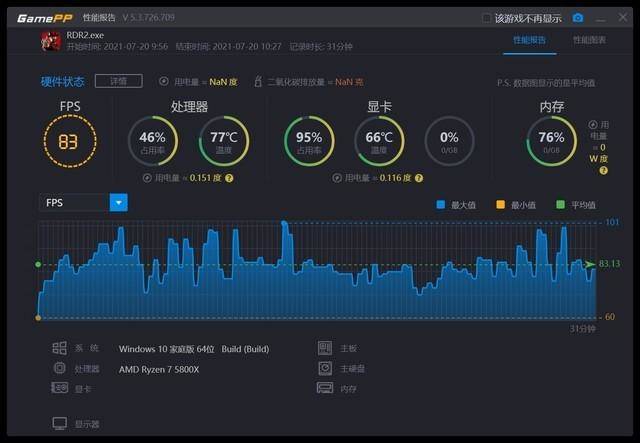Click the FPS 83 gauge

click(x=70, y=141)
